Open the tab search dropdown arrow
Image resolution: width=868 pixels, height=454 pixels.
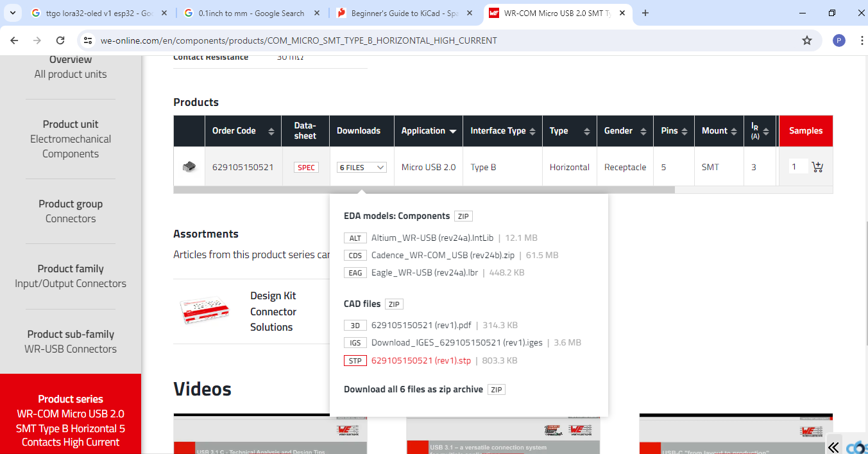[x=13, y=13]
